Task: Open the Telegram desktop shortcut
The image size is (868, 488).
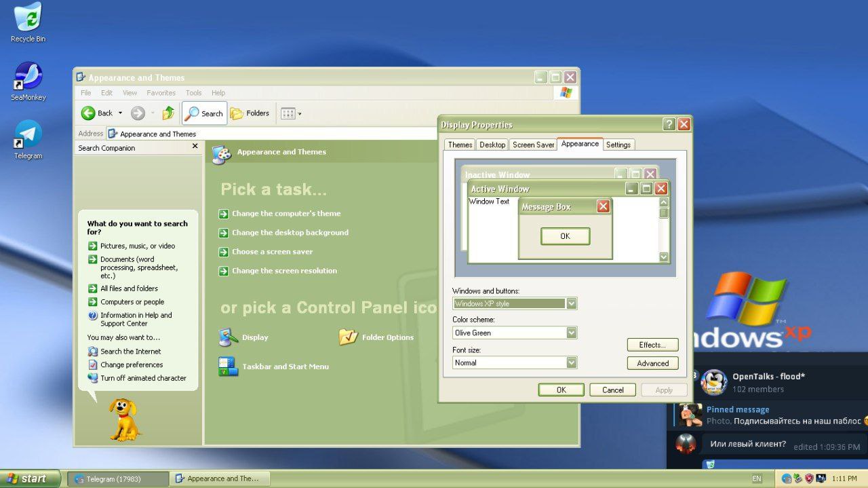Action: tap(28, 140)
